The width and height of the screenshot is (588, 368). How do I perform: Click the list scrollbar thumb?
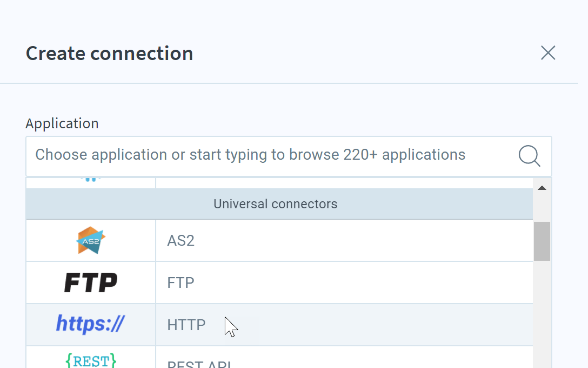[542, 241]
